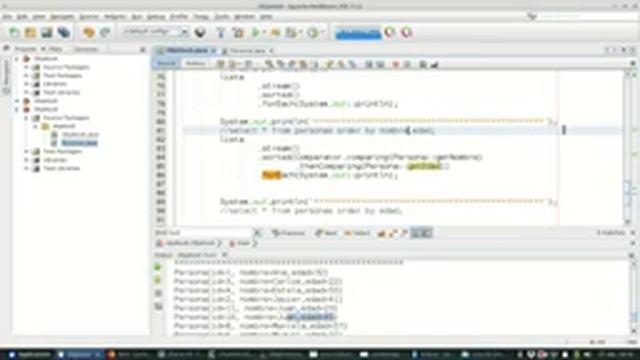Close the find bar
Screen dimensions: 640x360
(633, 233)
